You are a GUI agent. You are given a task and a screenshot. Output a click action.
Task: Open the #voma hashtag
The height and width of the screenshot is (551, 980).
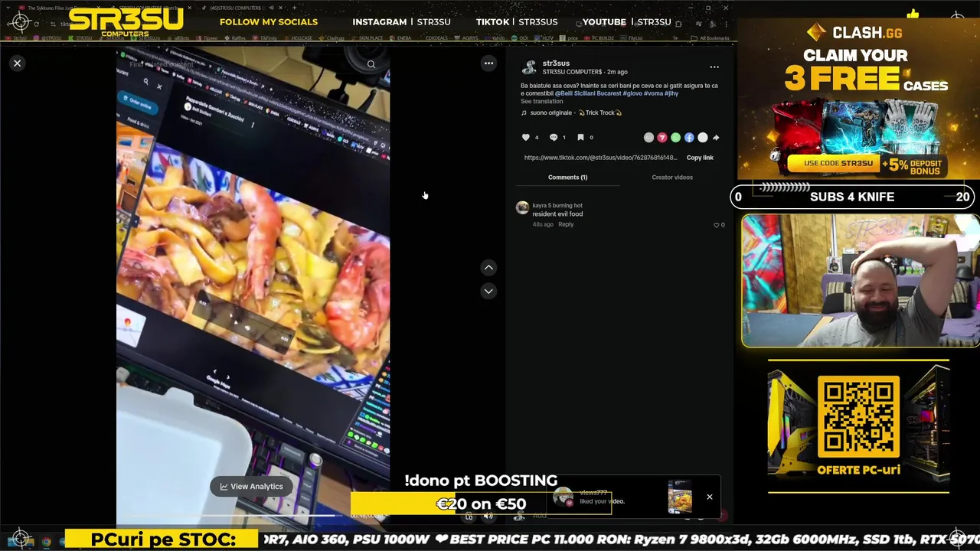pyautogui.click(x=653, y=93)
